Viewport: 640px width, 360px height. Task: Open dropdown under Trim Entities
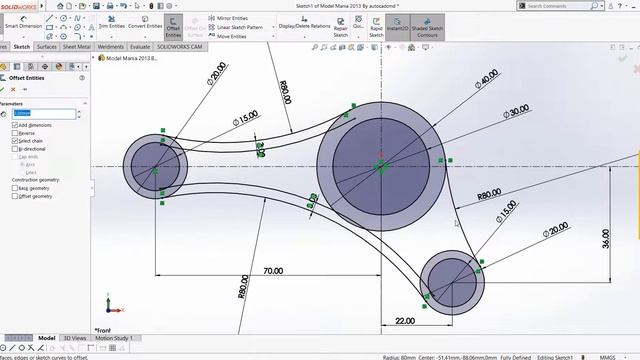[x=111, y=37]
